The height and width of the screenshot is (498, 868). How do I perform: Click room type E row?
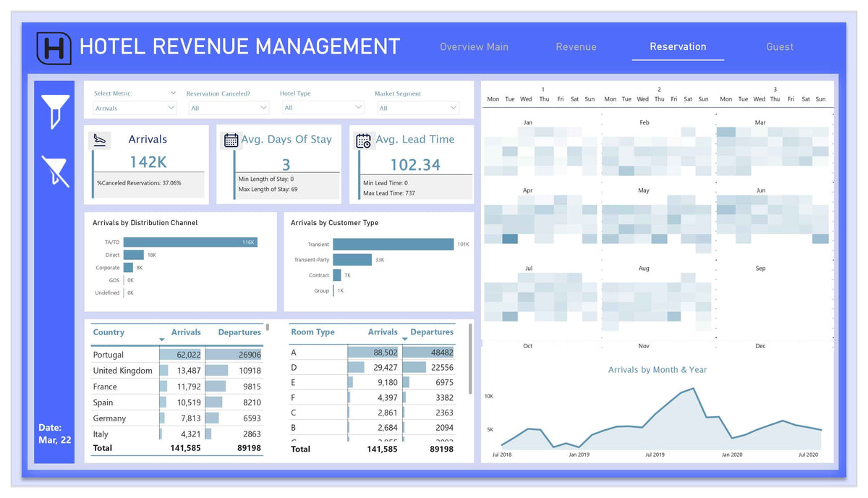coord(373,383)
